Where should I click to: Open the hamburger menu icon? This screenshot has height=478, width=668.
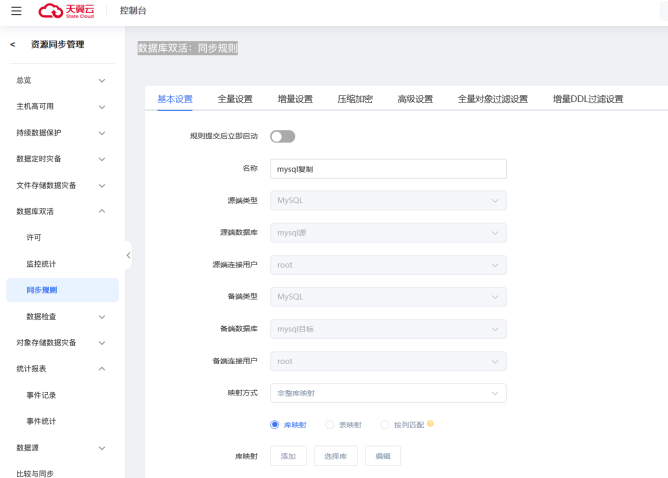[16, 11]
